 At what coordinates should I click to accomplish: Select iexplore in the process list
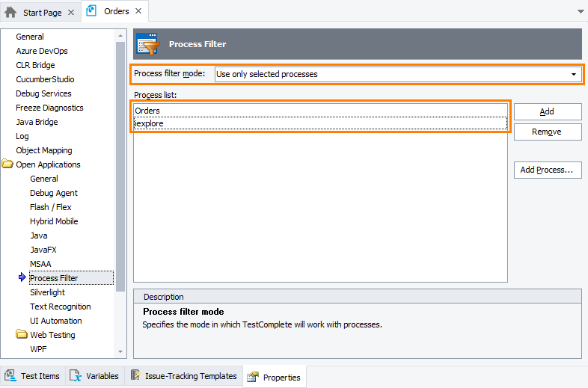tap(320, 123)
